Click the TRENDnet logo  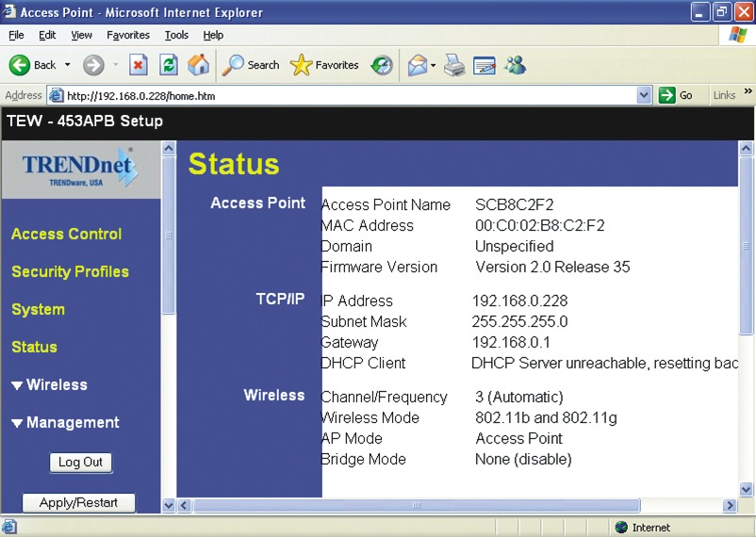pyautogui.click(x=80, y=169)
